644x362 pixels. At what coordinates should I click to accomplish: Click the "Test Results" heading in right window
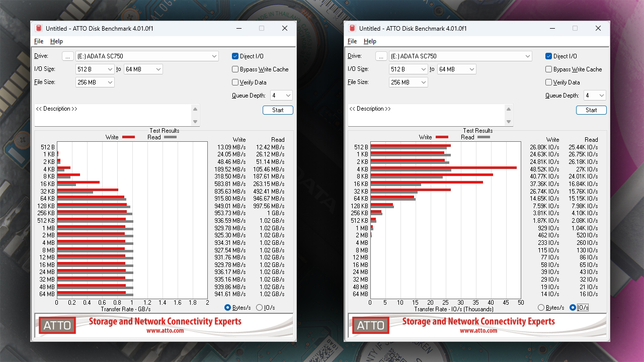click(x=478, y=131)
